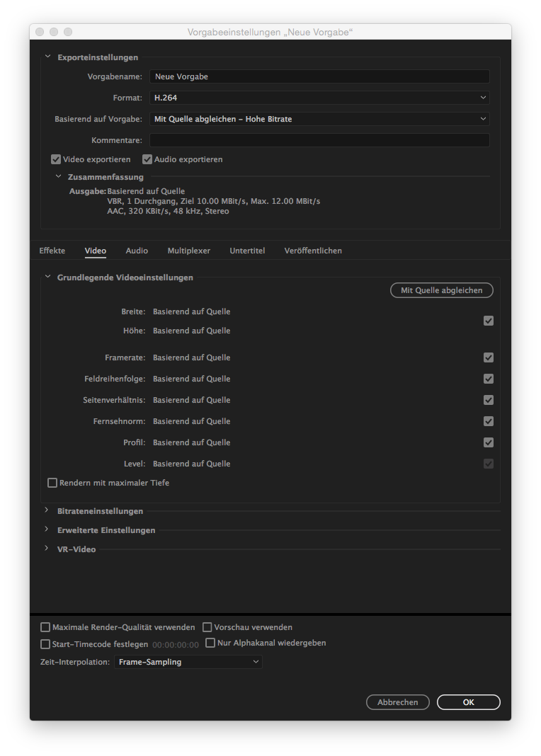Collapse Grundlegende Videoeinstellungen chevron
Image resolution: width=541 pixels, height=756 pixels.
point(47,277)
